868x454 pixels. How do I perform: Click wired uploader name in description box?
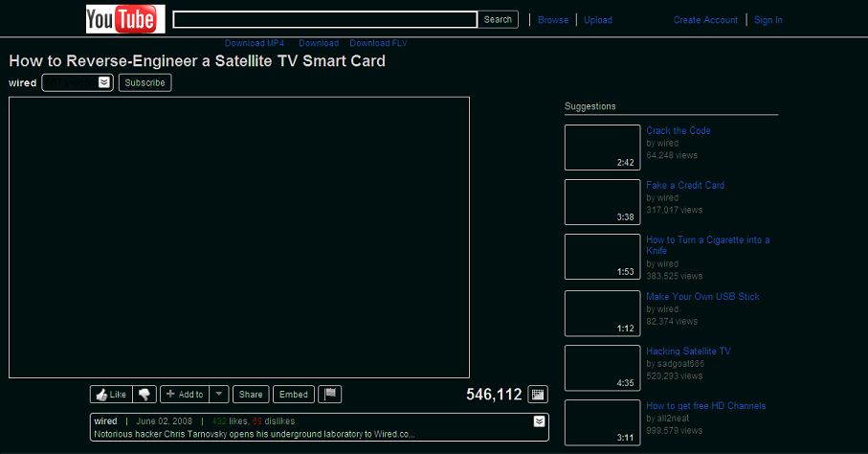(105, 421)
